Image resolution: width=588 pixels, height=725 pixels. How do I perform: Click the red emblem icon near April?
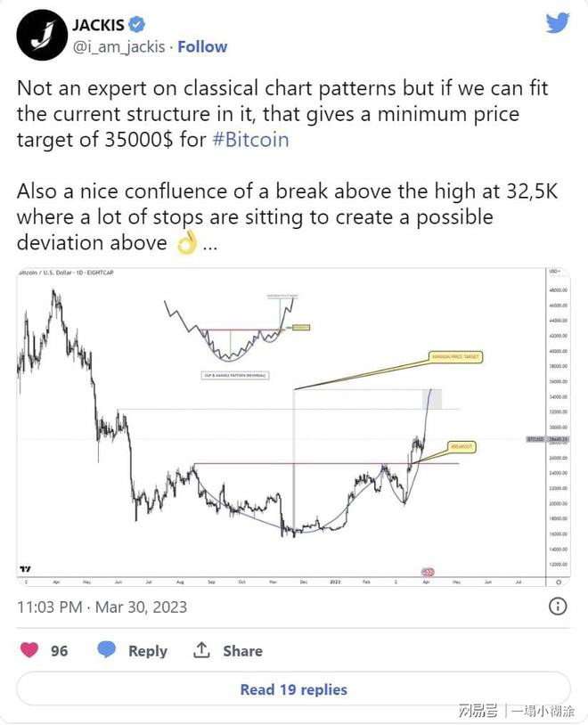point(429,573)
